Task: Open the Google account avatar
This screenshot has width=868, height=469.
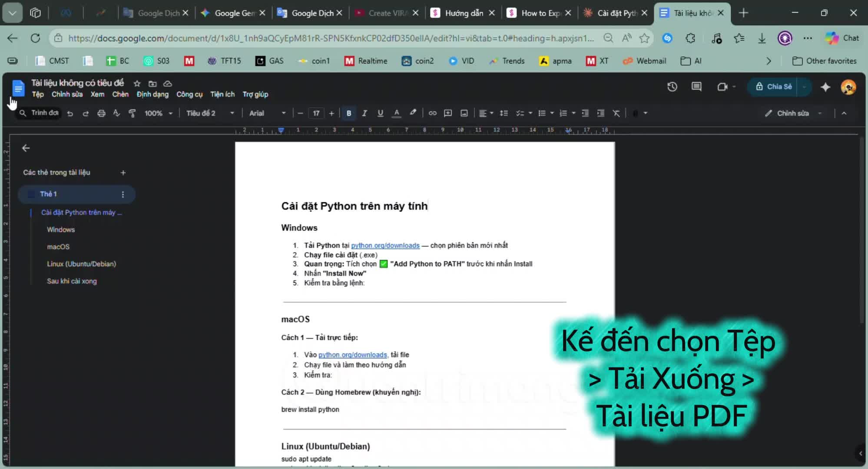Action: tap(848, 87)
